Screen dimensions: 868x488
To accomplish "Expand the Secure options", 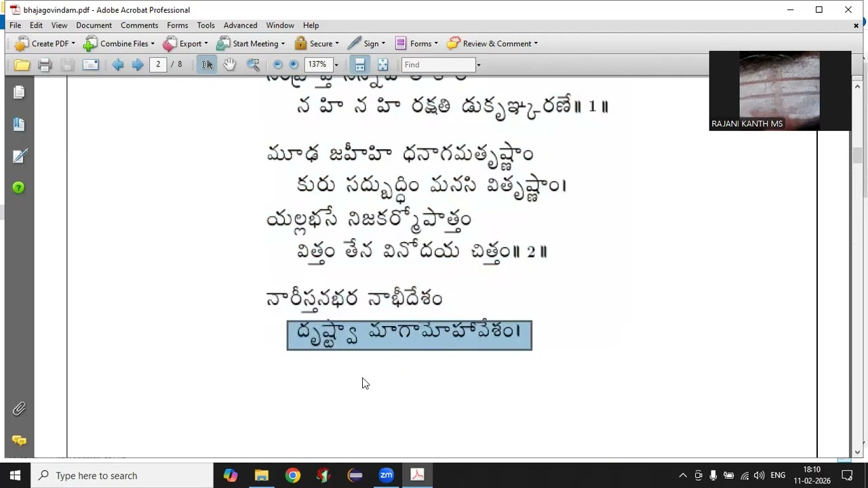I will point(317,43).
